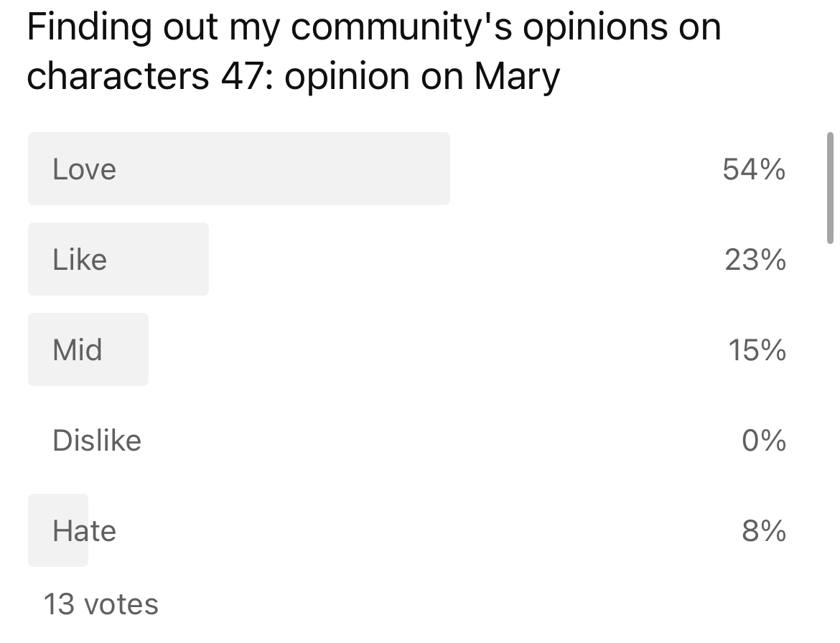Click the 23% percentage label
This screenshot has width=840, height=643.
coord(755,262)
